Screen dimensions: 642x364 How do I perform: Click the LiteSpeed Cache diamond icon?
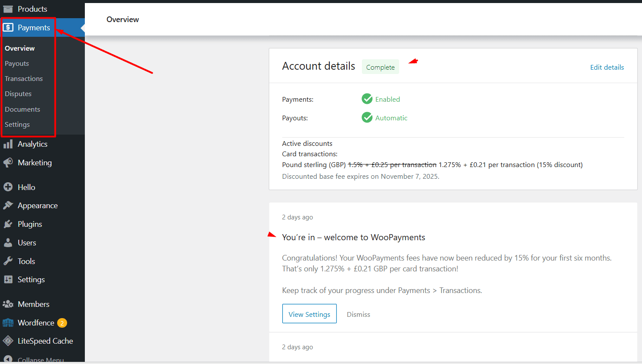coord(8,341)
